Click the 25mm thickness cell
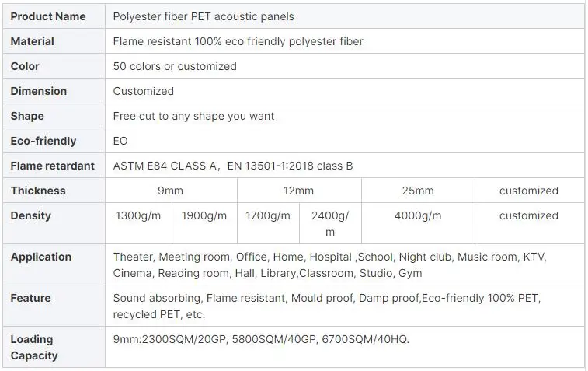The image size is (588, 371). click(418, 191)
